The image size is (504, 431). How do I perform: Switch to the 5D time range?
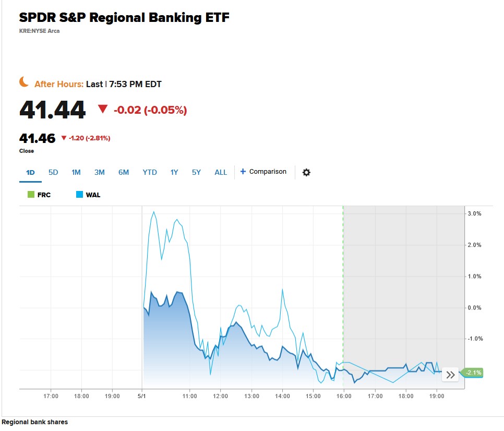pyautogui.click(x=53, y=172)
